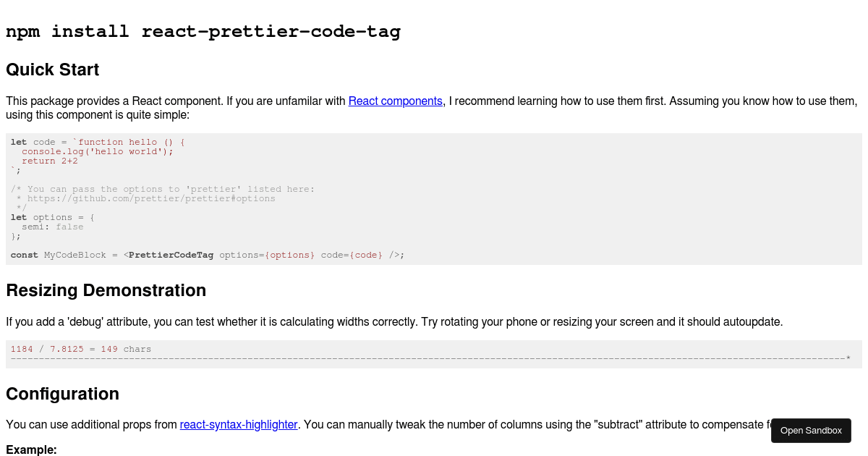
Task: Select the Quick Start heading
Action: pos(52,69)
